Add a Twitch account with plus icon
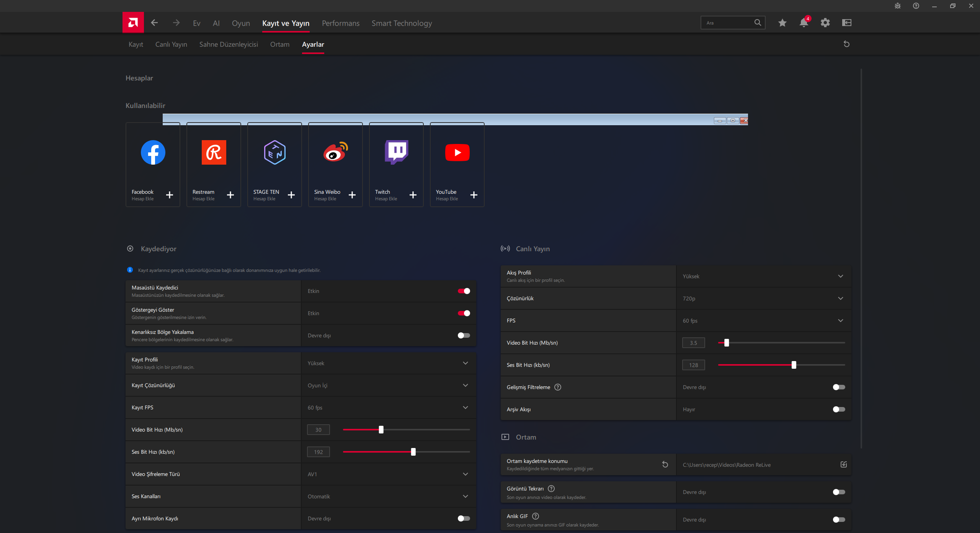The height and width of the screenshot is (533, 980). point(413,195)
